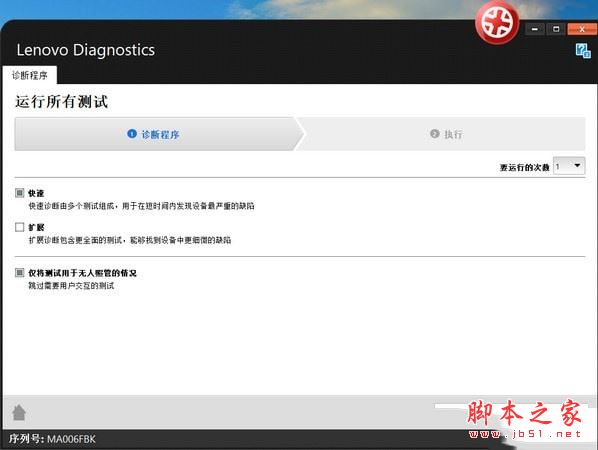Minimize the Lenovo Diagnostics window
Viewport: 598px width, 450px height.
click(535, 29)
